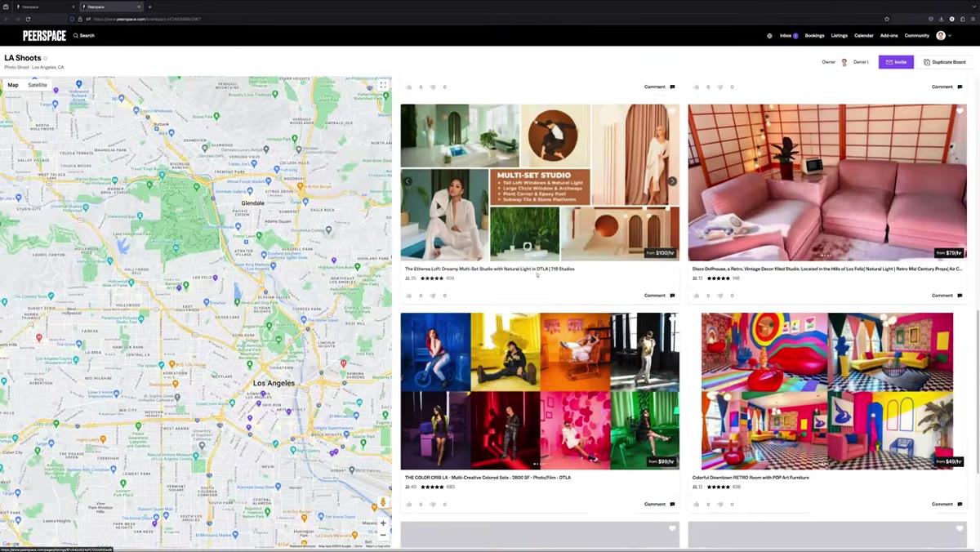Show next photo of Etherea Loft listing
This screenshot has height=552, width=980.
pyautogui.click(x=672, y=181)
